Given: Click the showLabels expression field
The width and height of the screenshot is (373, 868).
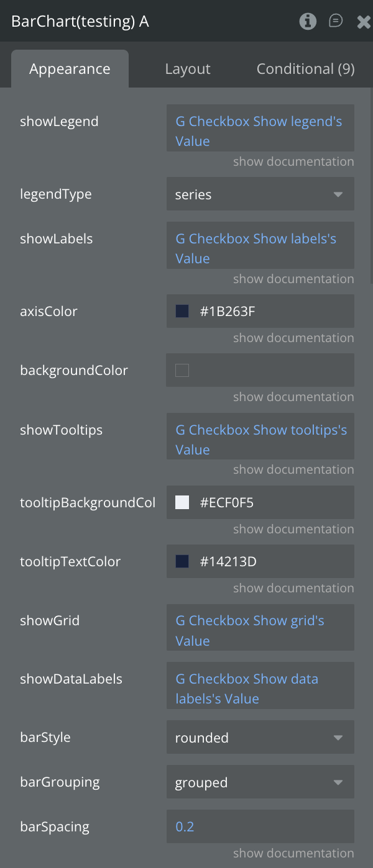Looking at the screenshot, I should [x=260, y=248].
